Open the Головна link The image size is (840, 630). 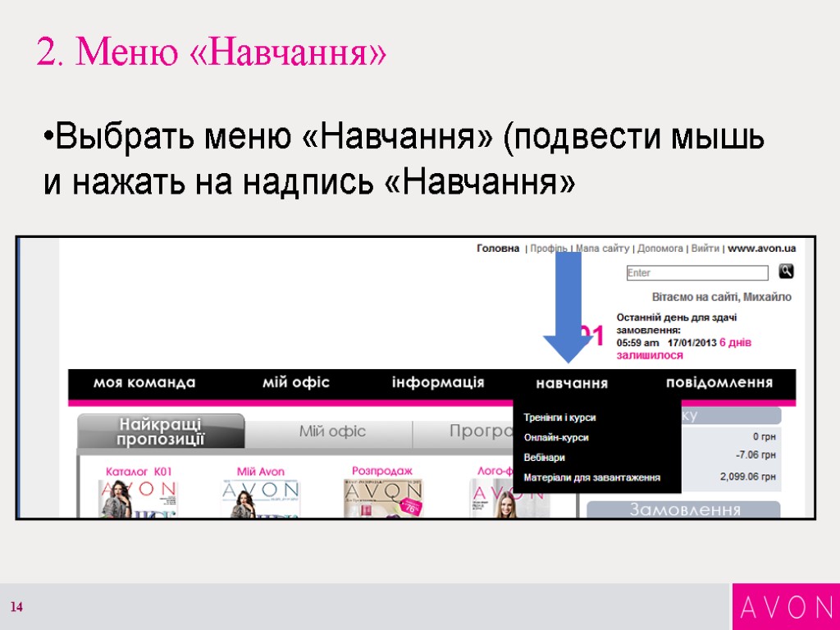point(498,249)
